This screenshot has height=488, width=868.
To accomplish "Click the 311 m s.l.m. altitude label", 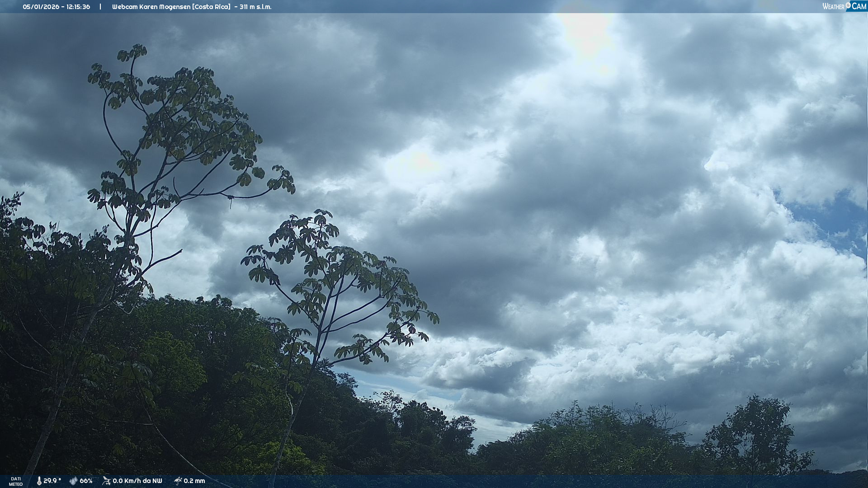I will click(x=255, y=7).
